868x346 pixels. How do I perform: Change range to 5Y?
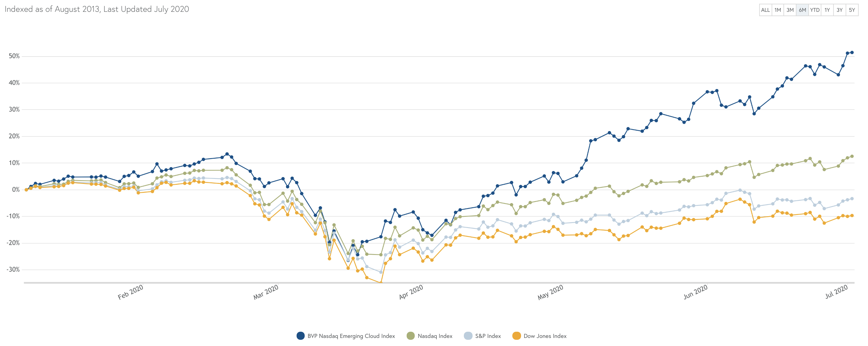tap(852, 10)
